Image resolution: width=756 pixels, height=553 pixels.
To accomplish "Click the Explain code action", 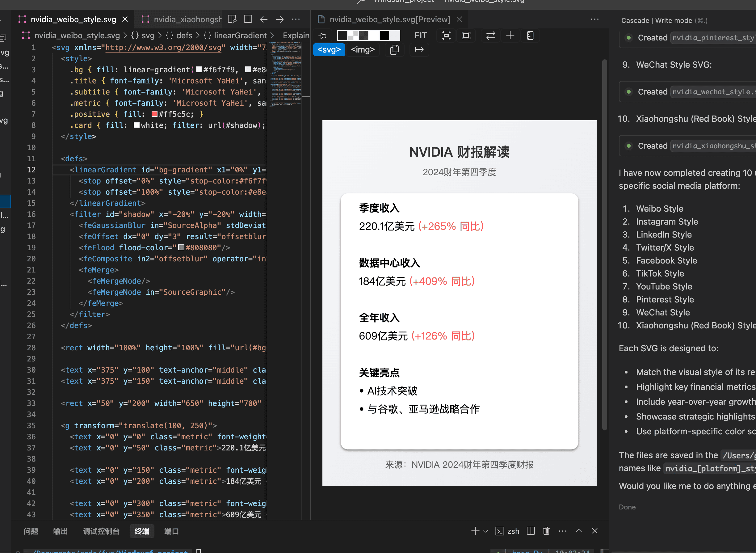I will point(296,36).
